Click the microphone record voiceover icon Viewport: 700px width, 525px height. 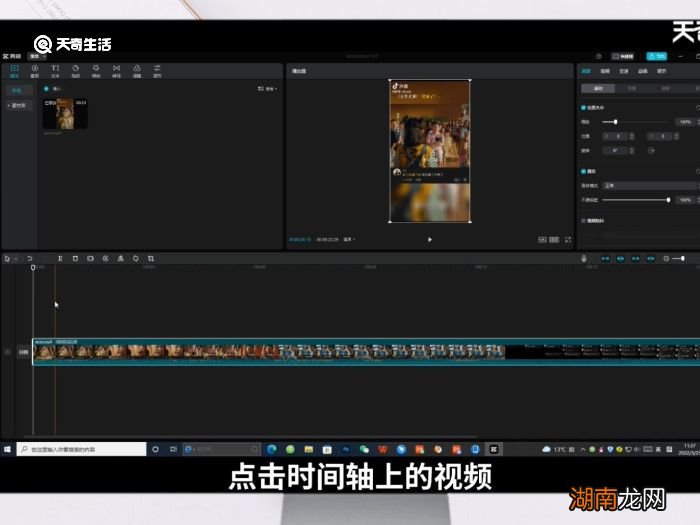pos(584,258)
